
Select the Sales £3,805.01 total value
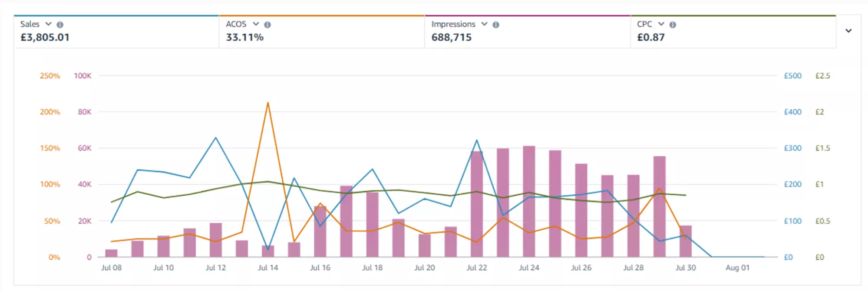pos(45,37)
